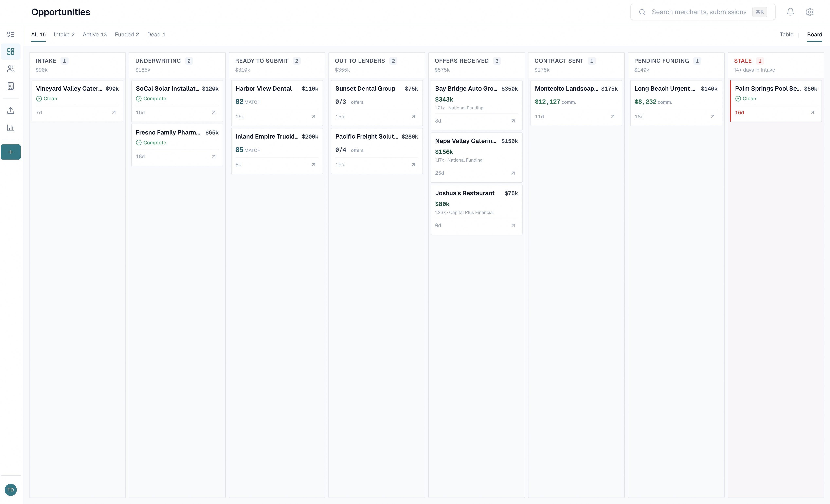Viewport: 830px width, 504px height.
Task: Open the bar chart reports icon
Action: point(11,128)
